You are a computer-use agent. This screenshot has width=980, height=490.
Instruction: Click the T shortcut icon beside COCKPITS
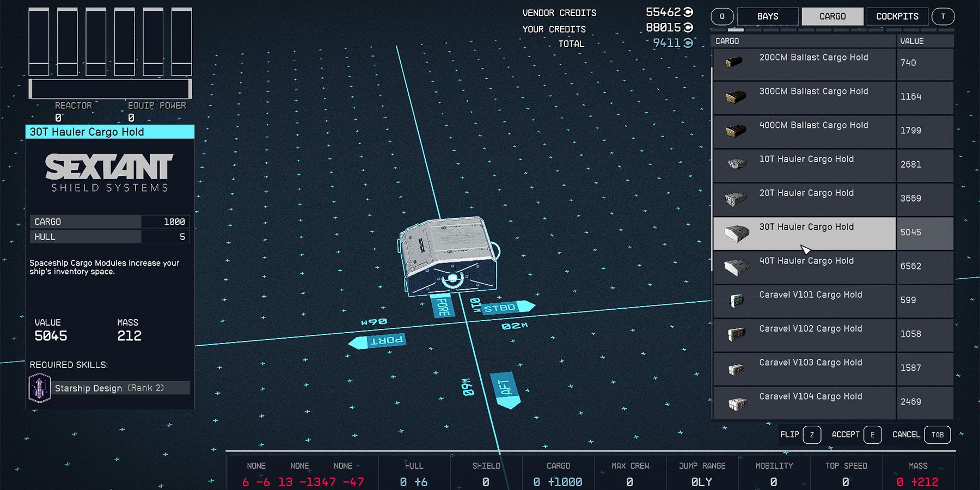(x=944, y=16)
